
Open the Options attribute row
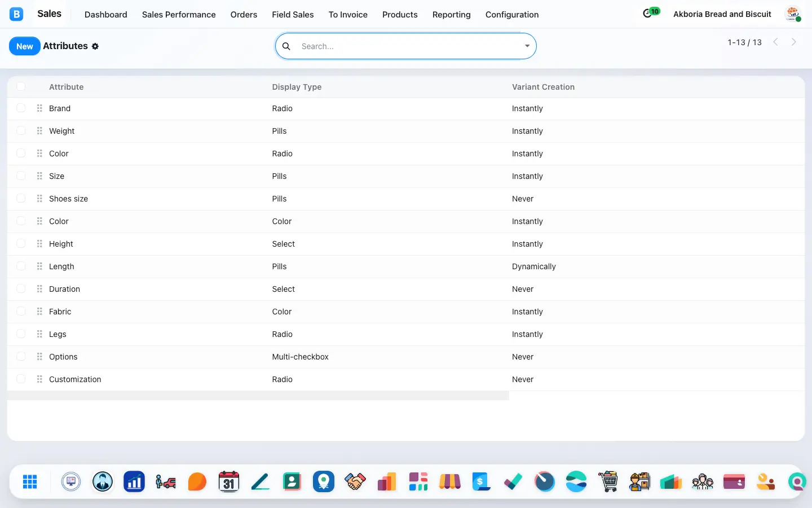[x=406, y=357]
